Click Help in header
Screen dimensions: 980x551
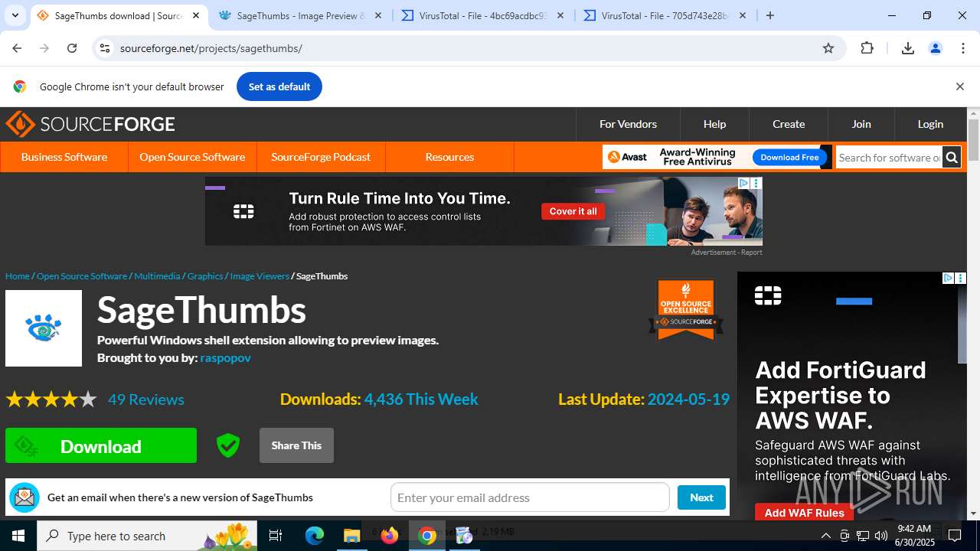(714, 124)
